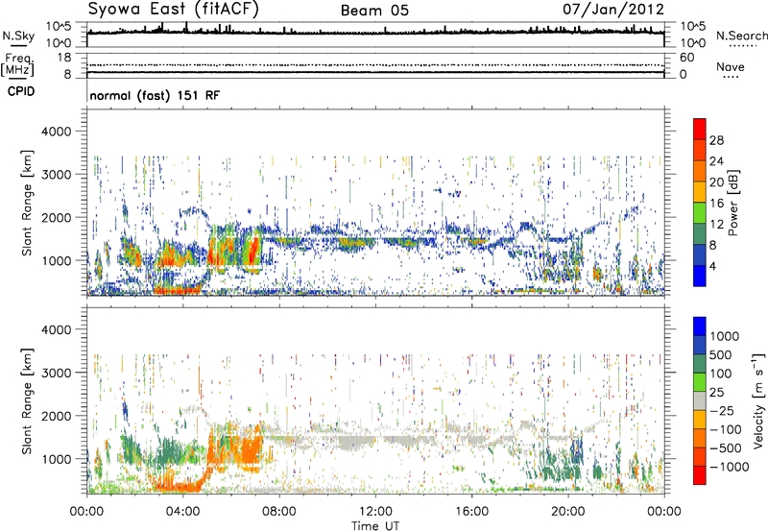768x532 pixels.
Task: Click the solid frequency line in Freq. panel
Action: [375, 72]
